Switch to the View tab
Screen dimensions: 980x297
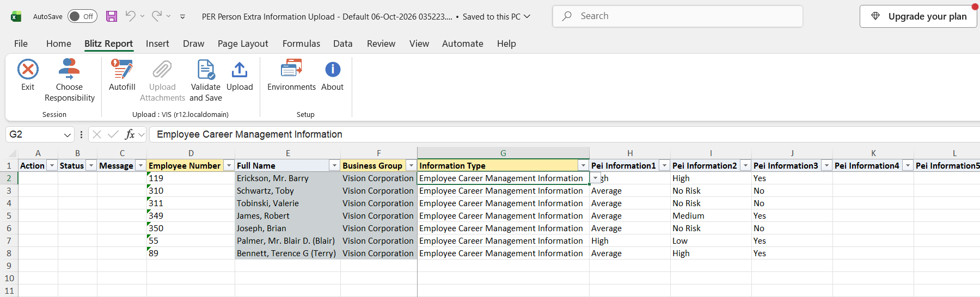coord(419,44)
